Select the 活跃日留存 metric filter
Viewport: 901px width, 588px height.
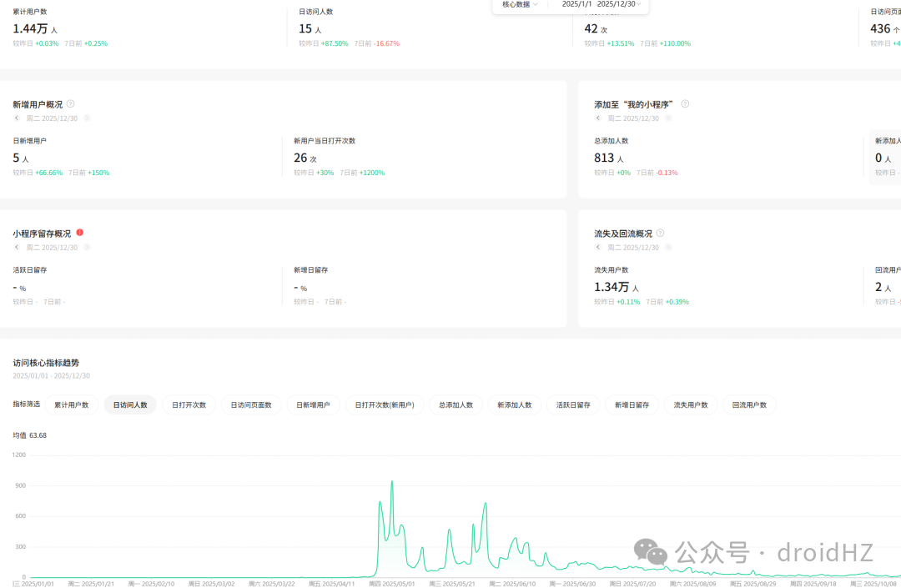(x=573, y=405)
